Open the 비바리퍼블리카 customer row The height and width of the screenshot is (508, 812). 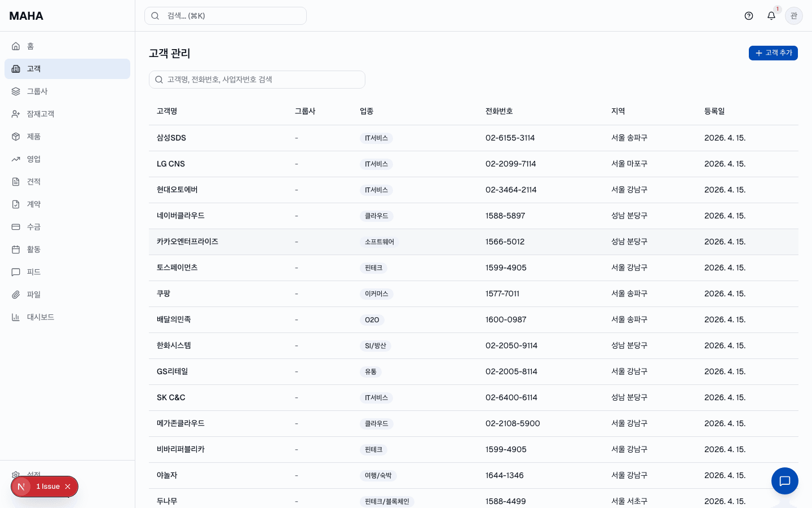click(x=474, y=449)
